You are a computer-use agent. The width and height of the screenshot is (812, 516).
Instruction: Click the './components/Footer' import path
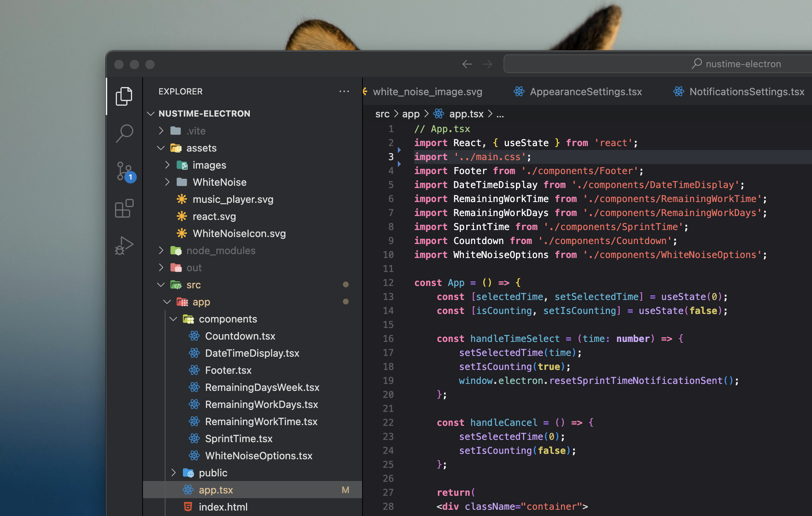coord(580,171)
